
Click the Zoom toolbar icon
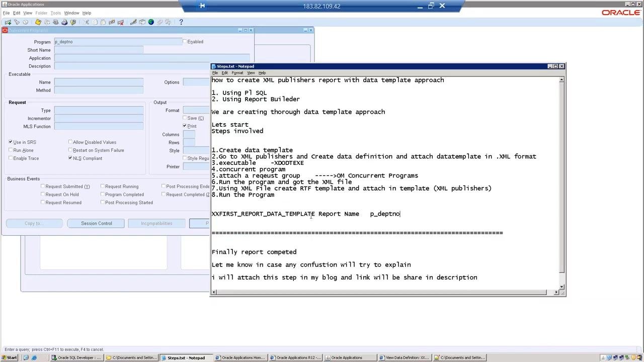click(142, 22)
